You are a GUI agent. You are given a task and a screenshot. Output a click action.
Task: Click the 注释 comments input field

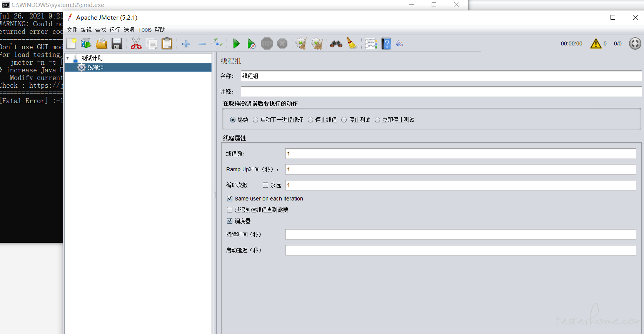[x=441, y=92]
